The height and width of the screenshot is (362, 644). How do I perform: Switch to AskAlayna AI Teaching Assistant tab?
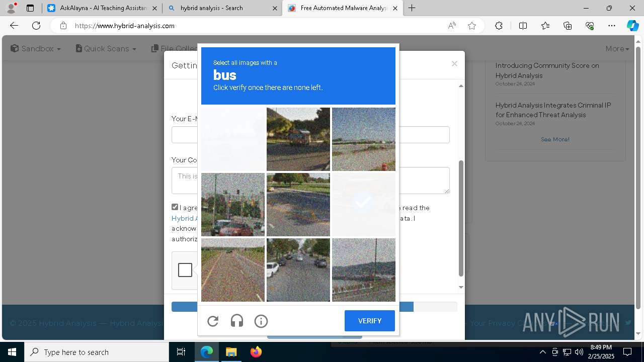(x=102, y=8)
